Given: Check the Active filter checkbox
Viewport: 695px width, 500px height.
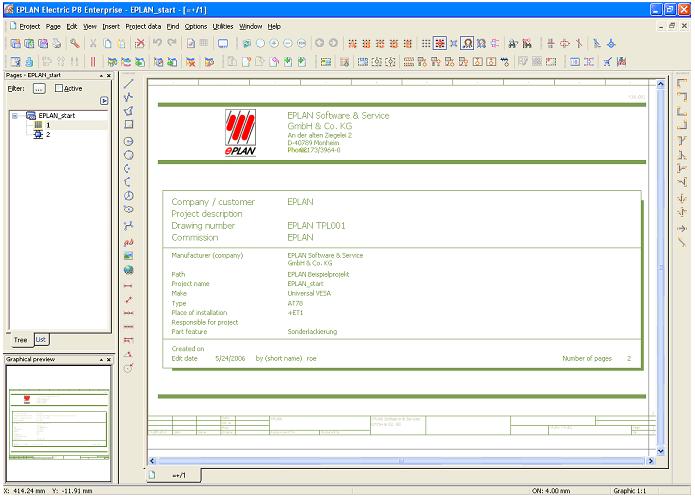Looking at the screenshot, I should coord(59,88).
